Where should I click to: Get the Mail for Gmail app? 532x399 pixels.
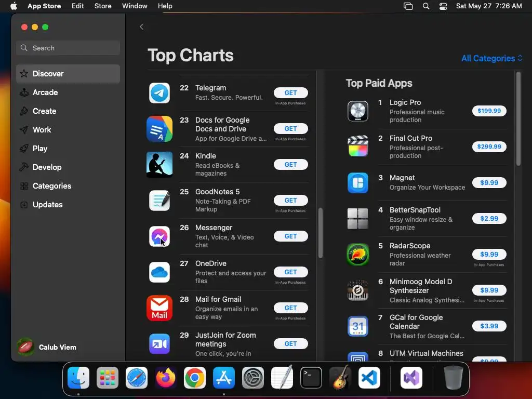[x=291, y=308]
